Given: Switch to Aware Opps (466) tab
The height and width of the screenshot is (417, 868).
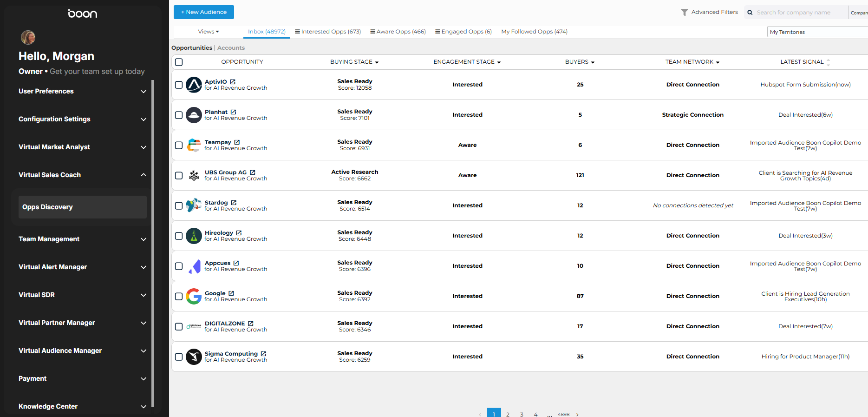Looking at the screenshot, I should (x=398, y=32).
